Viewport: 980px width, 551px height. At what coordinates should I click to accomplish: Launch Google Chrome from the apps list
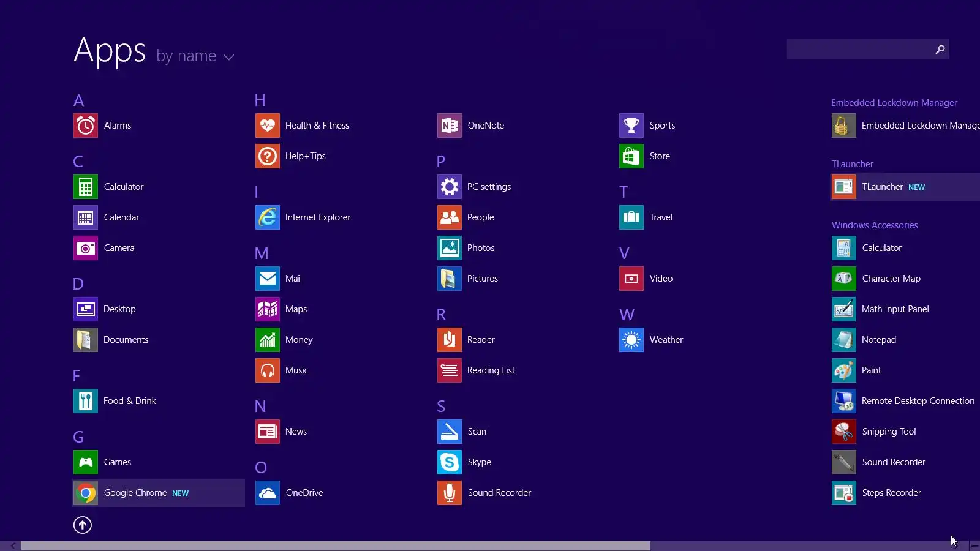pos(159,493)
